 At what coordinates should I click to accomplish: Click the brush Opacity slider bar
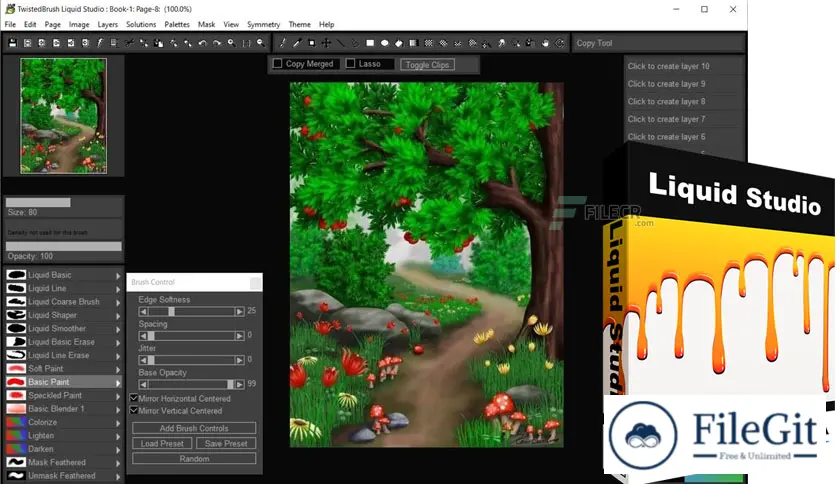point(63,246)
